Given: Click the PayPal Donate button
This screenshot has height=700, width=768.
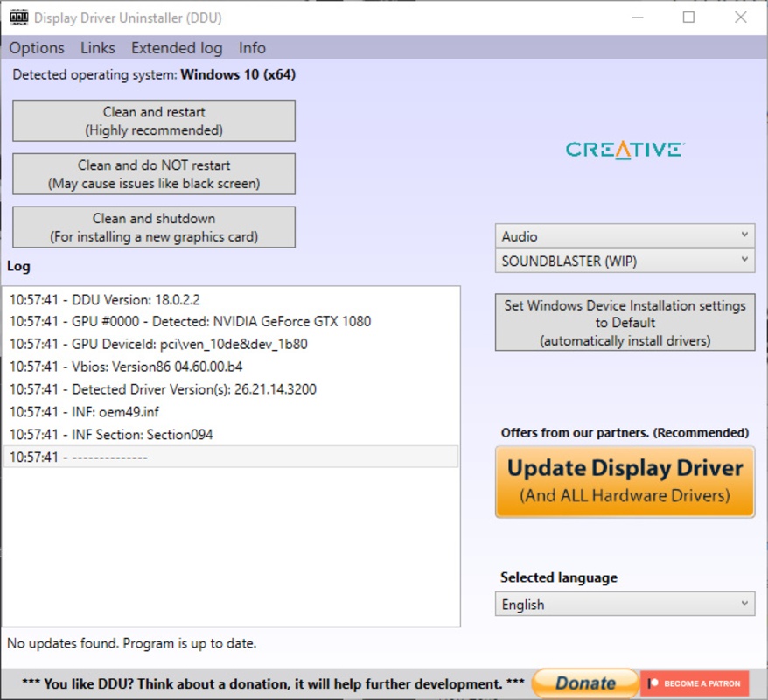Looking at the screenshot, I should [585, 683].
